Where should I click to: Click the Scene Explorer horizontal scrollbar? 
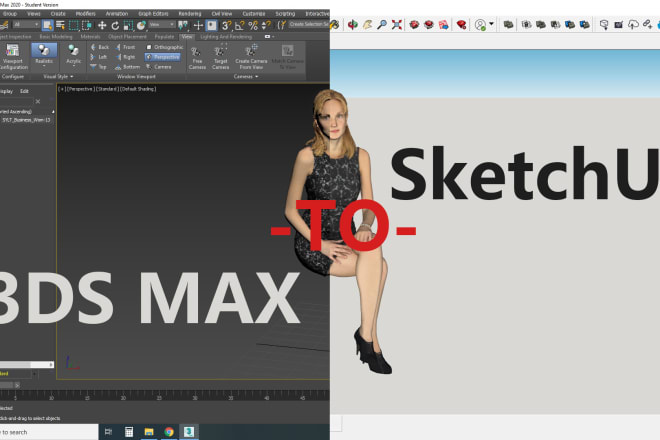pyautogui.click(x=26, y=365)
